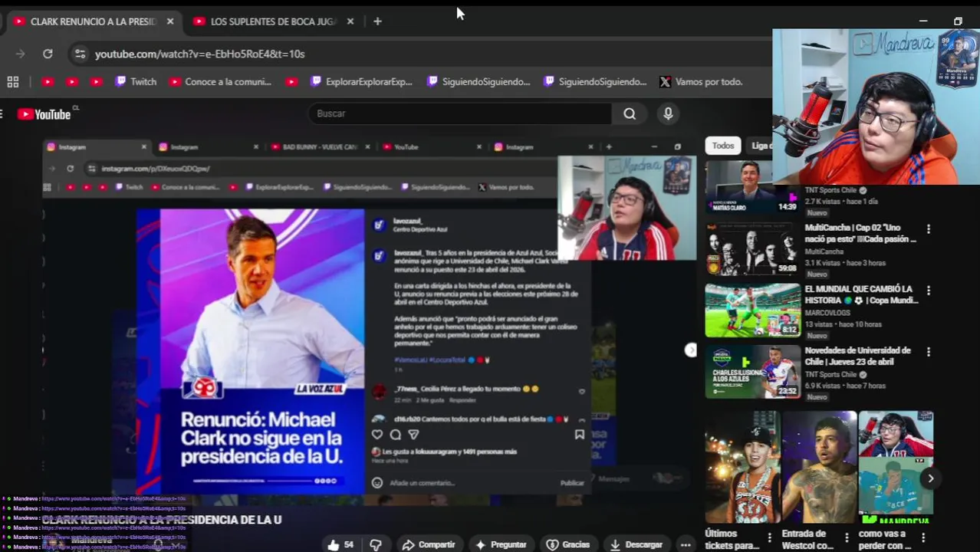Click the Descargar download button
The width and height of the screenshot is (980, 552).
point(636,544)
